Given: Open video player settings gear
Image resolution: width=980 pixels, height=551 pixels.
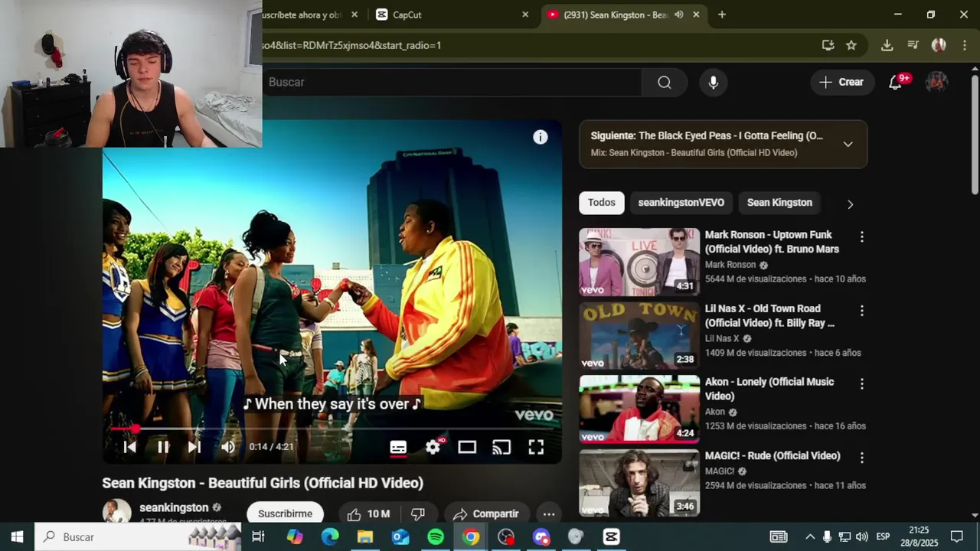Looking at the screenshot, I should pyautogui.click(x=433, y=447).
